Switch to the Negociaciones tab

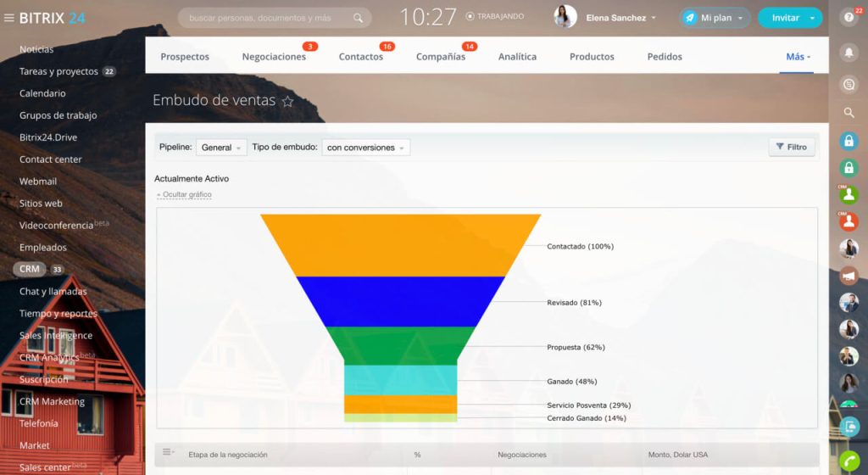tap(274, 57)
